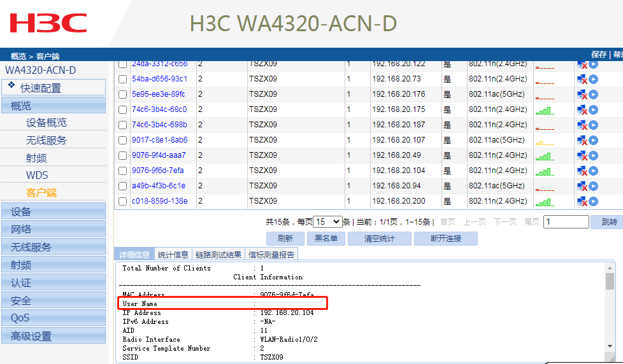Click the detail panel scroll-up arrow

(x=610, y=268)
